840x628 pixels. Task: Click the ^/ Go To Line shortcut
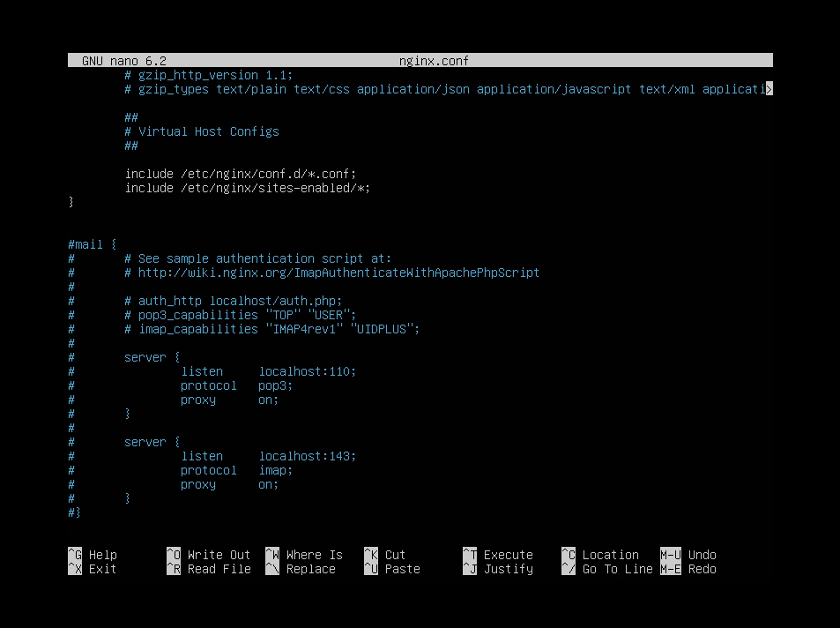point(607,569)
